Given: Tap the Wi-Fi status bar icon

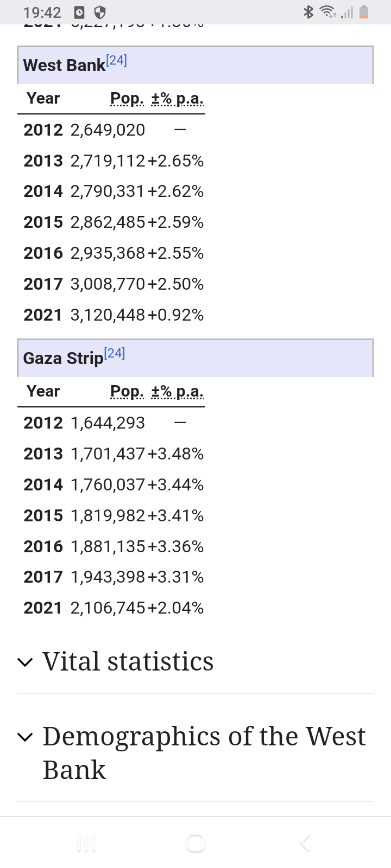Looking at the screenshot, I should (327, 12).
